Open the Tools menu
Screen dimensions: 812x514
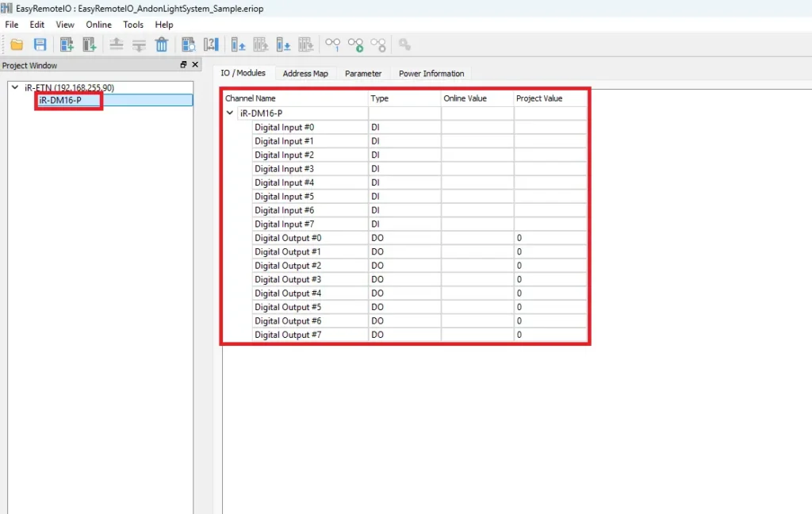[x=133, y=25]
